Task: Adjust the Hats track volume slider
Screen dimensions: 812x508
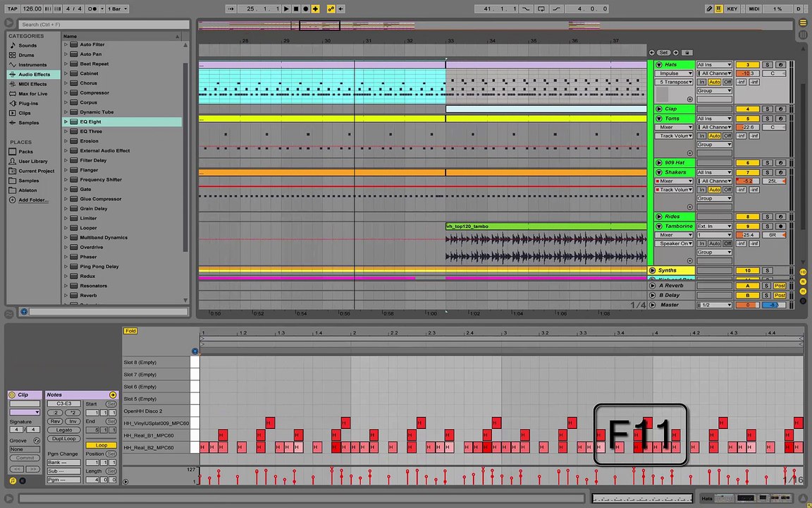Action: (747, 73)
